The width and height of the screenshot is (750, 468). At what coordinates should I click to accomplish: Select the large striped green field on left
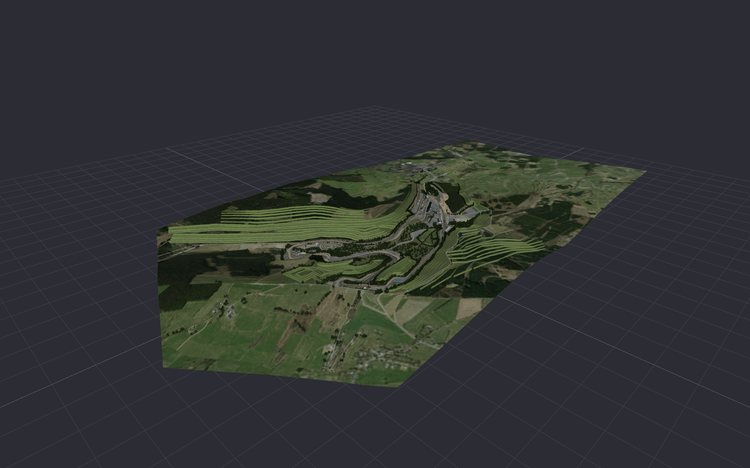coord(287,225)
